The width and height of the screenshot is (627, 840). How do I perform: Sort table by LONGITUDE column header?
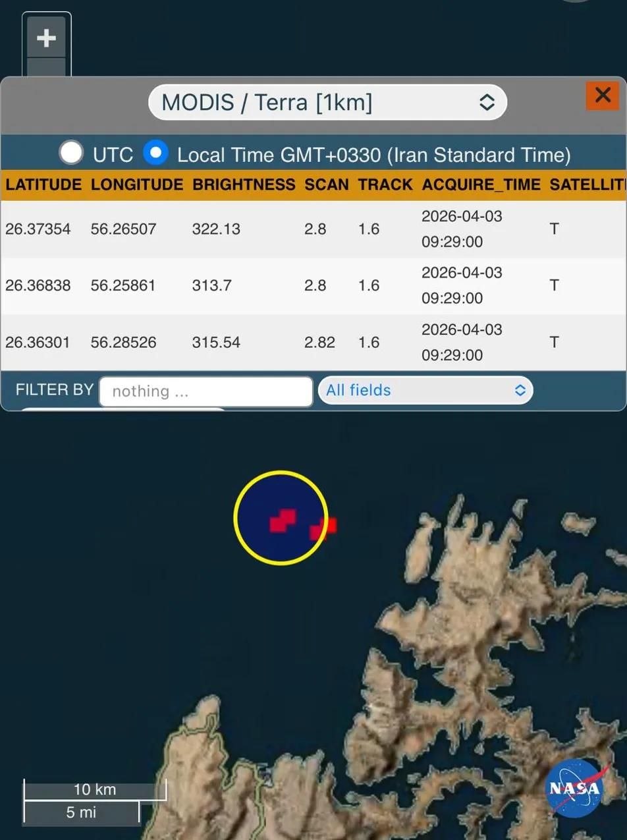tap(137, 185)
